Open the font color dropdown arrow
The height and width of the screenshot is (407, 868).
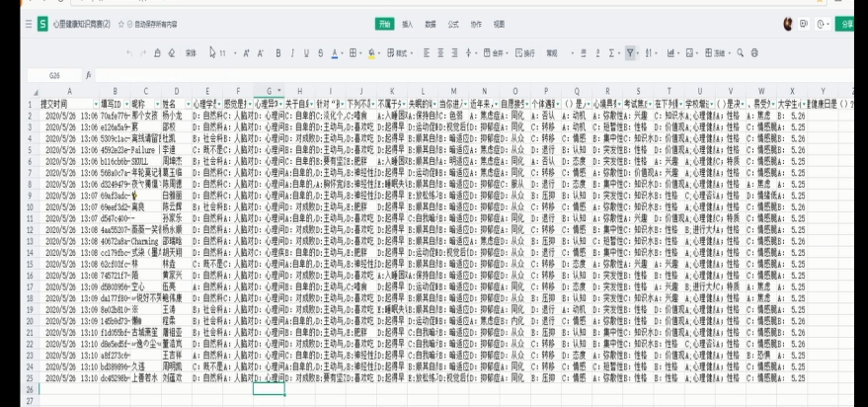point(342,53)
